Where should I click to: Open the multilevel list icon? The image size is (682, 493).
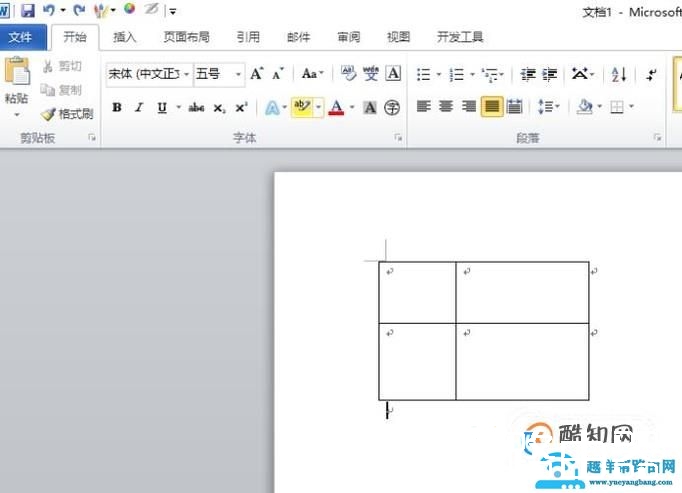[490, 74]
